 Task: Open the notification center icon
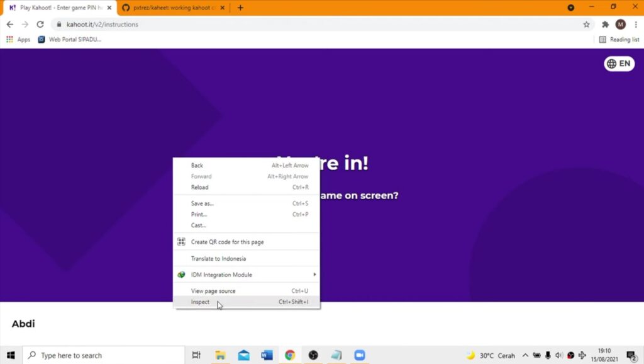(x=631, y=355)
